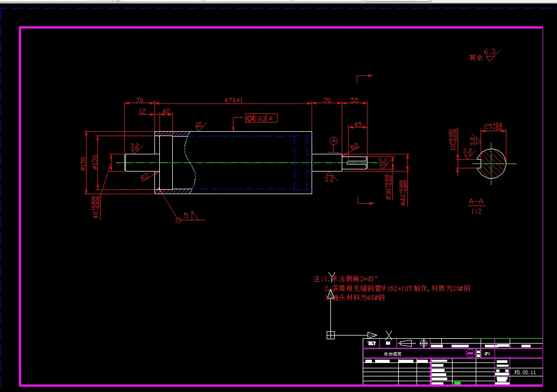This screenshot has height=392, width=557.
Task: Click note 3 轴头材料为45#钢
Action: pos(355,297)
